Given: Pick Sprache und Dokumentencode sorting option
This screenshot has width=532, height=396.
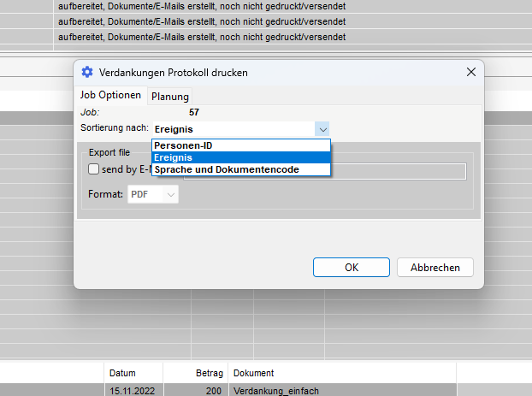Looking at the screenshot, I should pyautogui.click(x=240, y=169).
